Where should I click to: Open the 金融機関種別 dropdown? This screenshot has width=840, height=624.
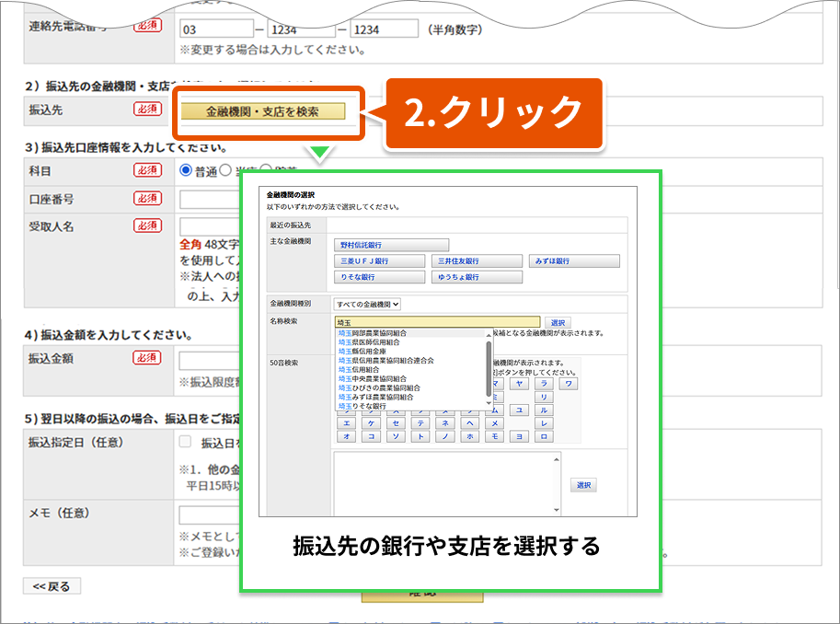(x=367, y=304)
